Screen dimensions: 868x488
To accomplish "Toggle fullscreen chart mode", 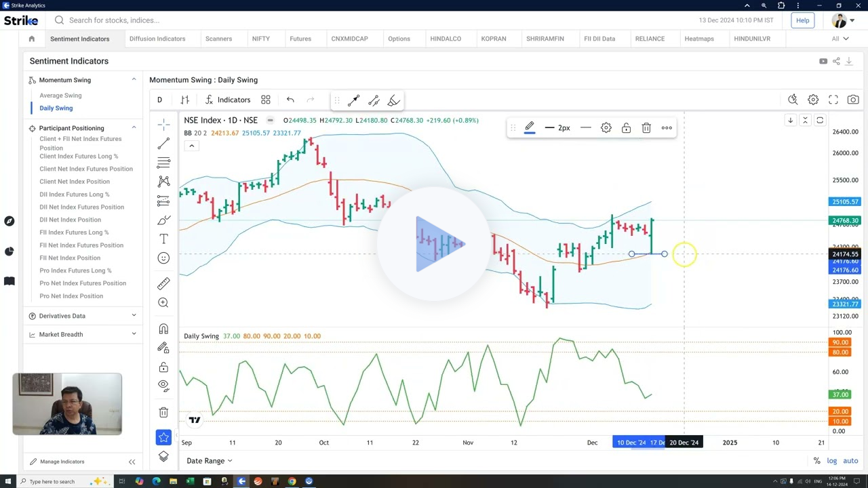I will (833, 100).
